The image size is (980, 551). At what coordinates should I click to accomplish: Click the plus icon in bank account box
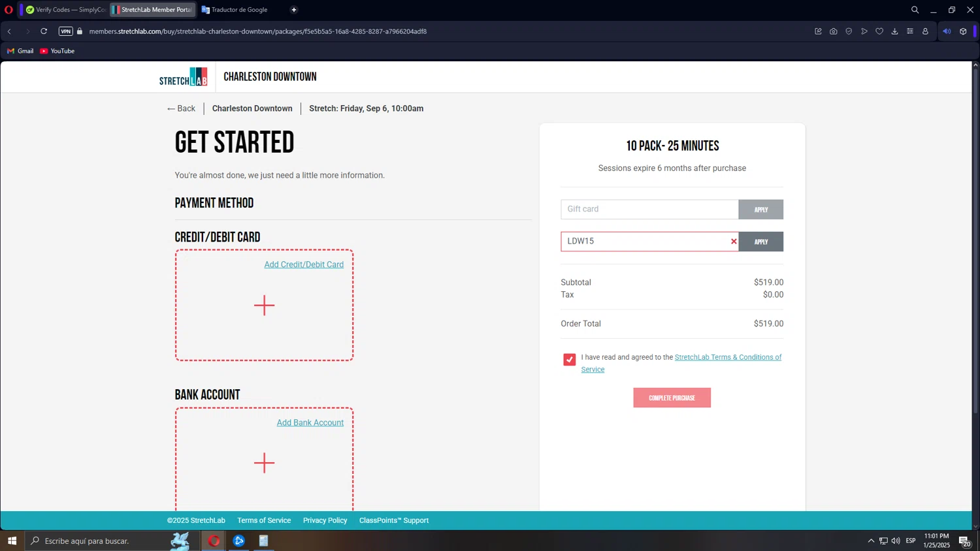264,463
